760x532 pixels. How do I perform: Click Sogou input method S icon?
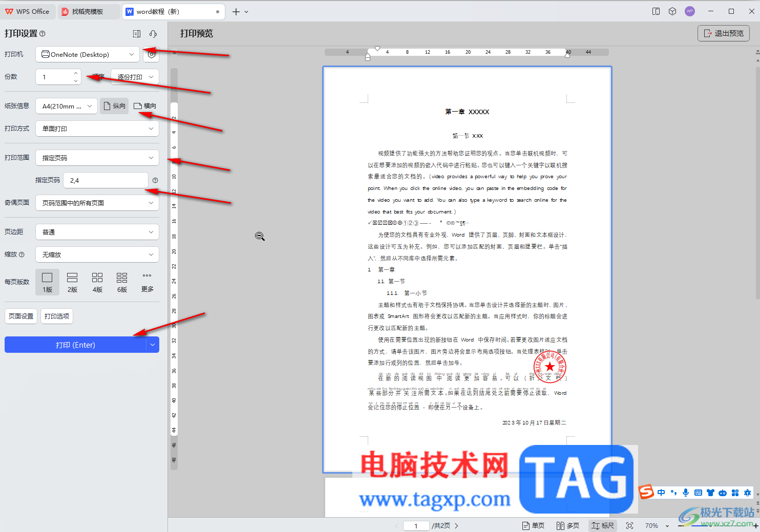click(x=646, y=492)
